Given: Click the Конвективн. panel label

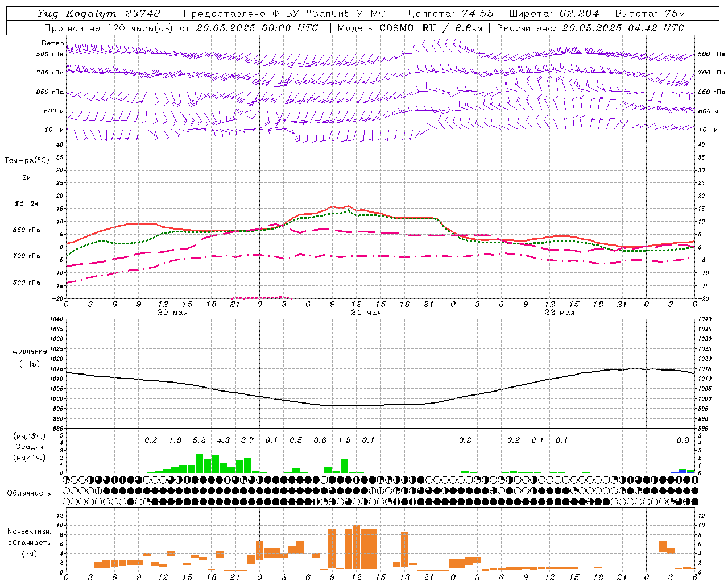Looking at the screenshot, I should click(29, 531).
